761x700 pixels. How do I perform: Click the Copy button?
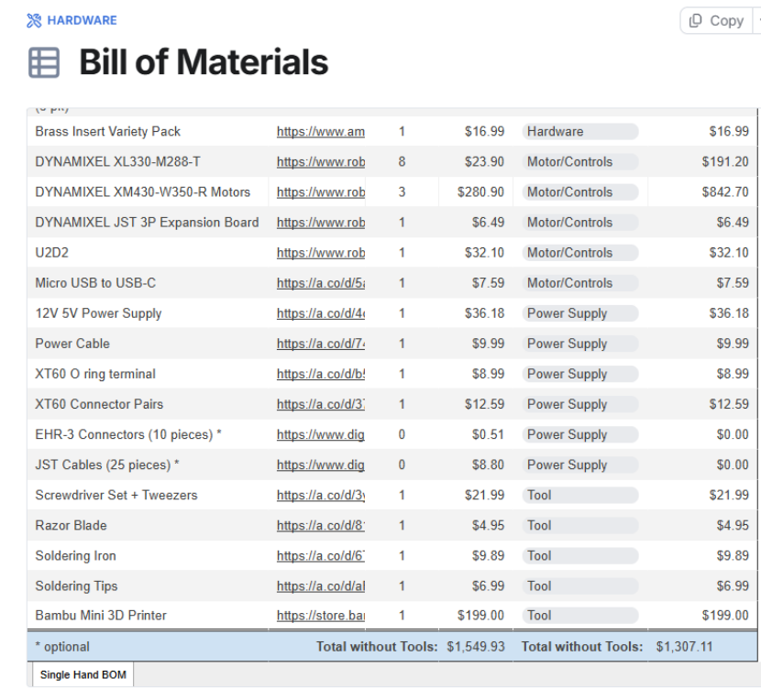[716, 20]
